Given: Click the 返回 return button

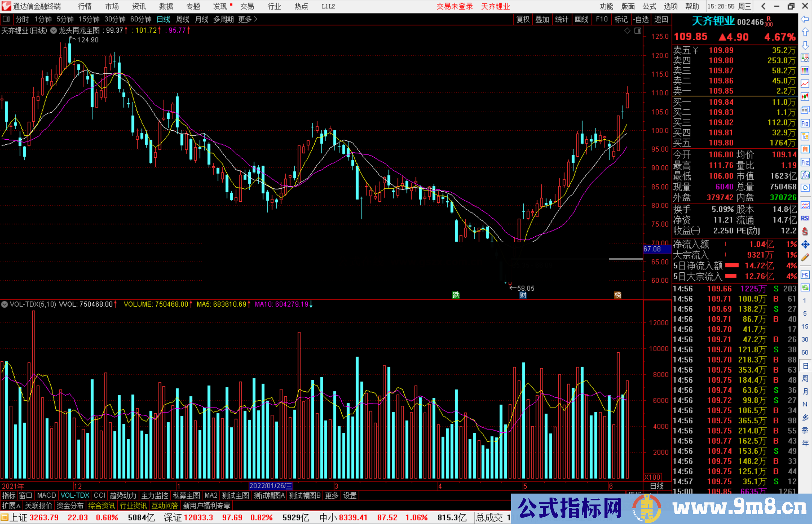Looking at the screenshot, I should click(661, 19).
